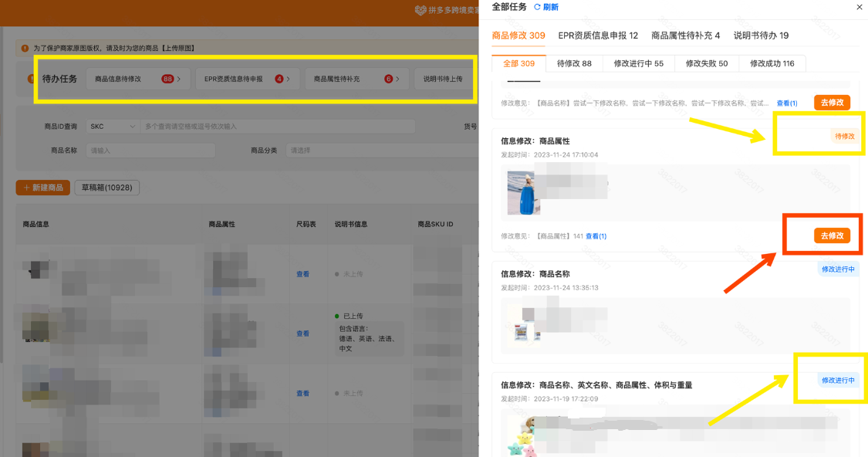Switch to 说明书待办 19 tab
The width and height of the screenshot is (868, 457).
click(761, 36)
